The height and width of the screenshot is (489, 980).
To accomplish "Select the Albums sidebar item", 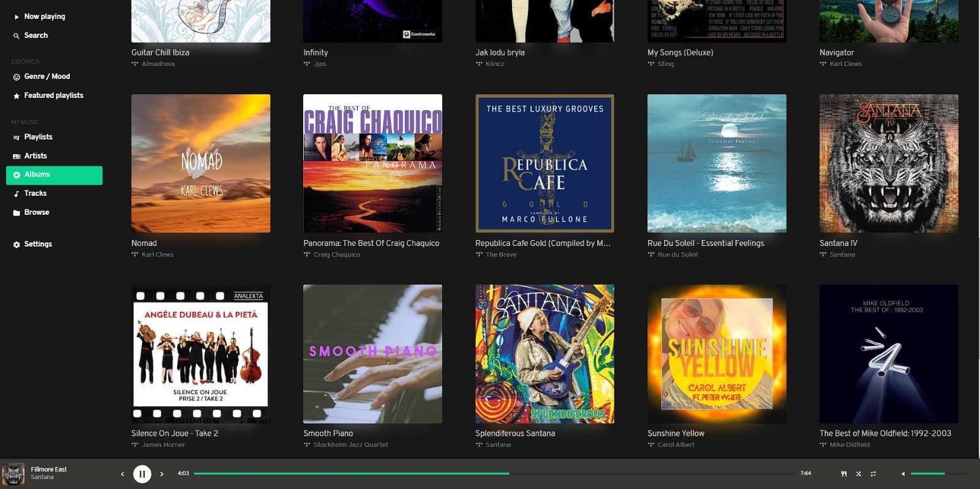I will (55, 175).
